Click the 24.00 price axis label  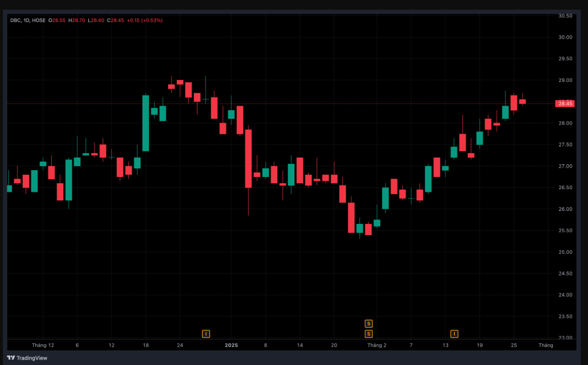coord(565,295)
